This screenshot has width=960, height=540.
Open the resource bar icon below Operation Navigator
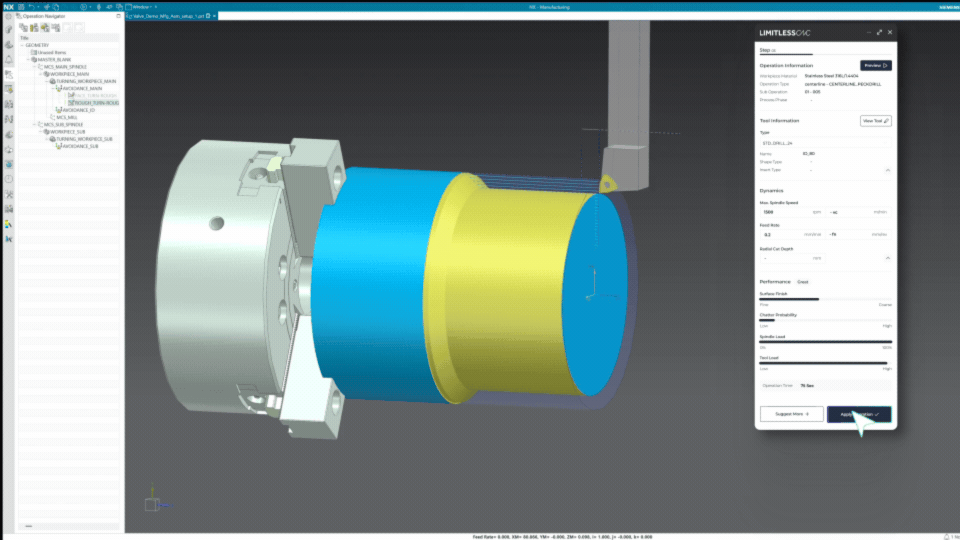(x=9, y=89)
